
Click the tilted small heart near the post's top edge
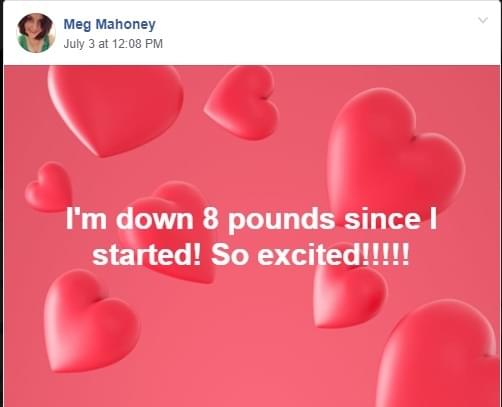(x=242, y=103)
